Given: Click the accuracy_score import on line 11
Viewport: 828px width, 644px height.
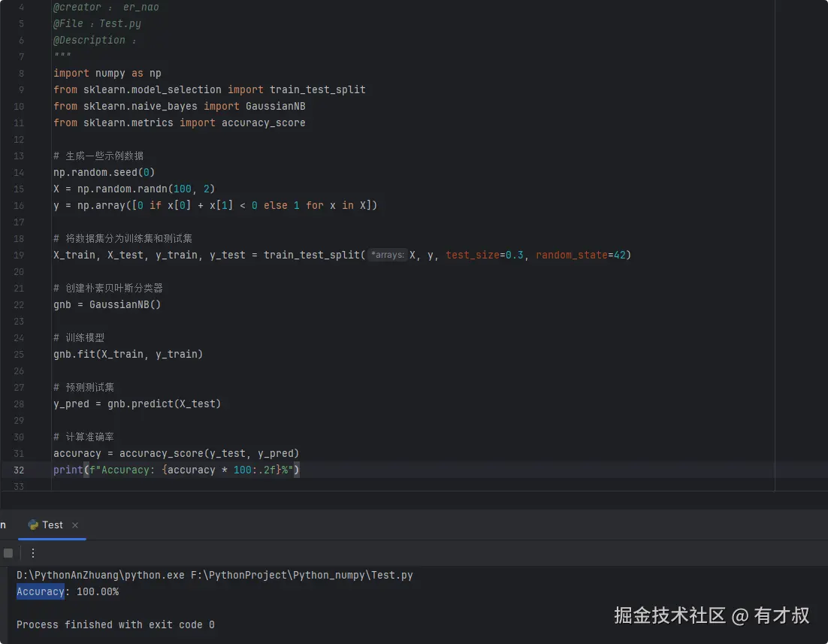Looking at the screenshot, I should (263, 122).
